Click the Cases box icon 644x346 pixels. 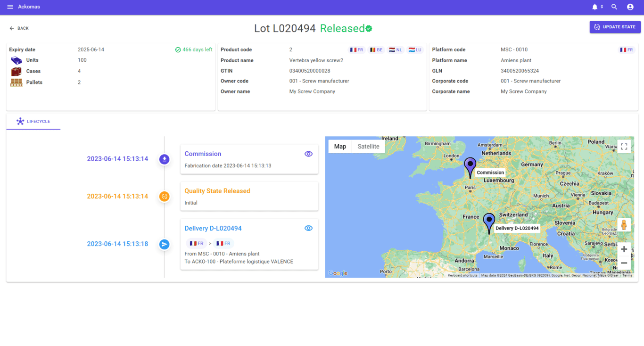pyautogui.click(x=17, y=72)
